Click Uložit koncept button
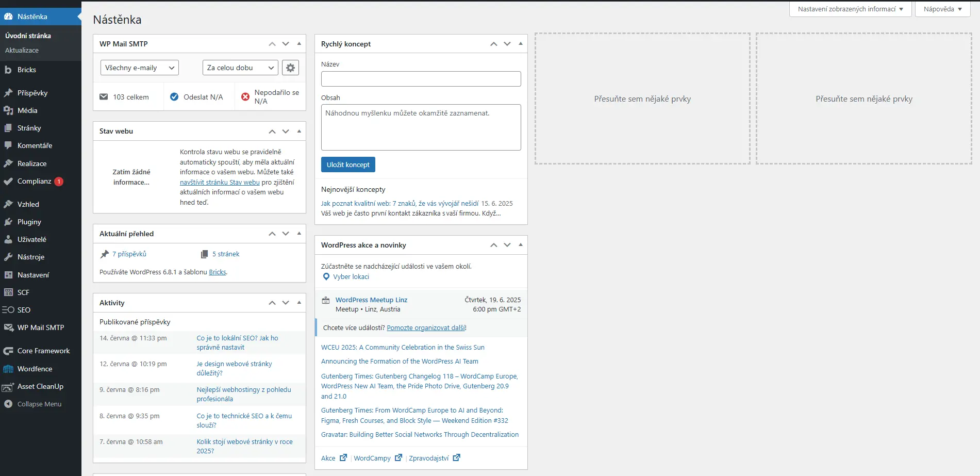Image resolution: width=980 pixels, height=476 pixels. coord(348,165)
